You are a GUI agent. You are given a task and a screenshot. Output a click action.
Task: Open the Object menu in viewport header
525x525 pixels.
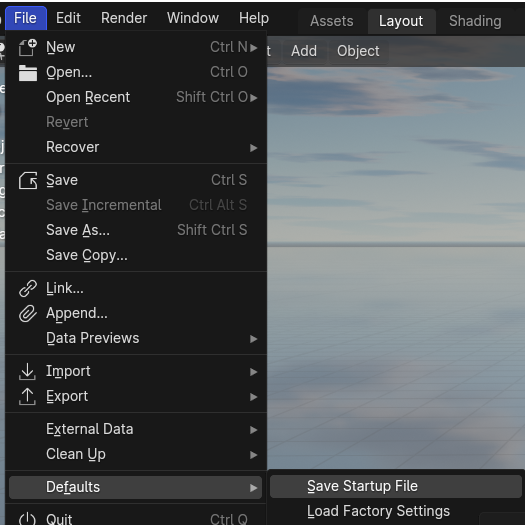(358, 51)
